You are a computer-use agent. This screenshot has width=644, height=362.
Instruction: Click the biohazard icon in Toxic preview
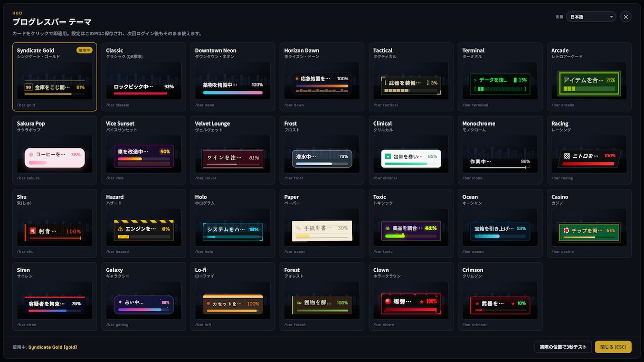click(387, 228)
